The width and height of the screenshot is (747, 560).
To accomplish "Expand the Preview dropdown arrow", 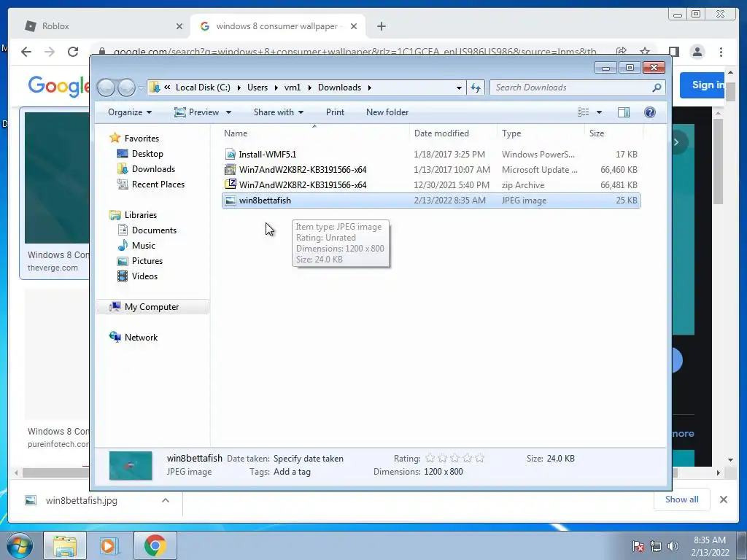I will tap(228, 112).
